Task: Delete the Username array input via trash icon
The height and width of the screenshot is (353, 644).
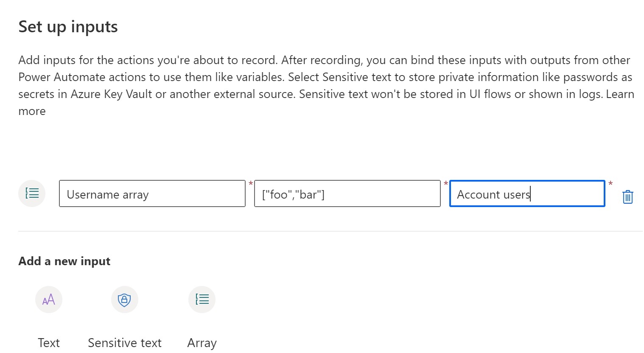Action: [x=627, y=197]
